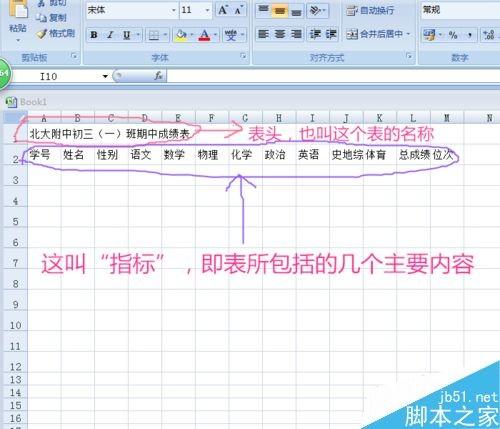The image size is (500, 429).
Task: Decrease font size with small A
Action: pyautogui.click(x=238, y=10)
